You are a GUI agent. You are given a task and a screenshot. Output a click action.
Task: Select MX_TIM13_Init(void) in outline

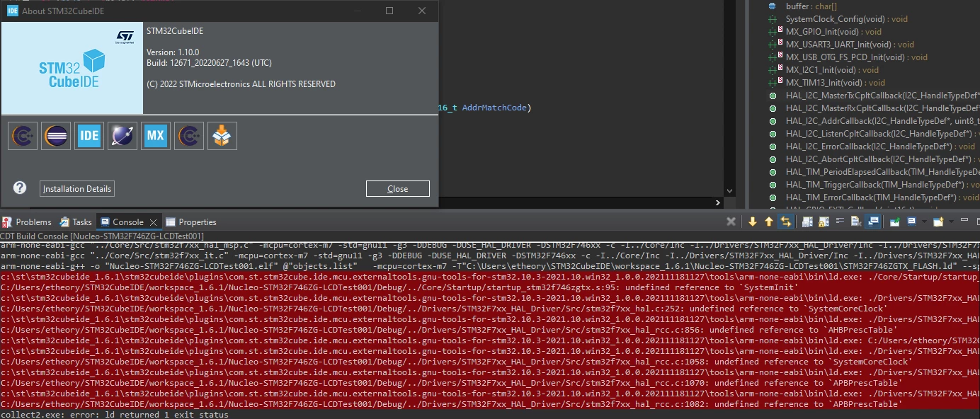click(835, 82)
